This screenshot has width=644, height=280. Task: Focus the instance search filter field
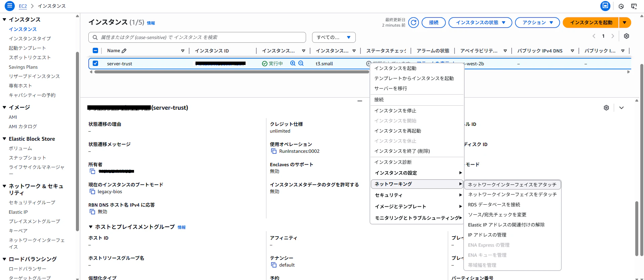(x=197, y=37)
